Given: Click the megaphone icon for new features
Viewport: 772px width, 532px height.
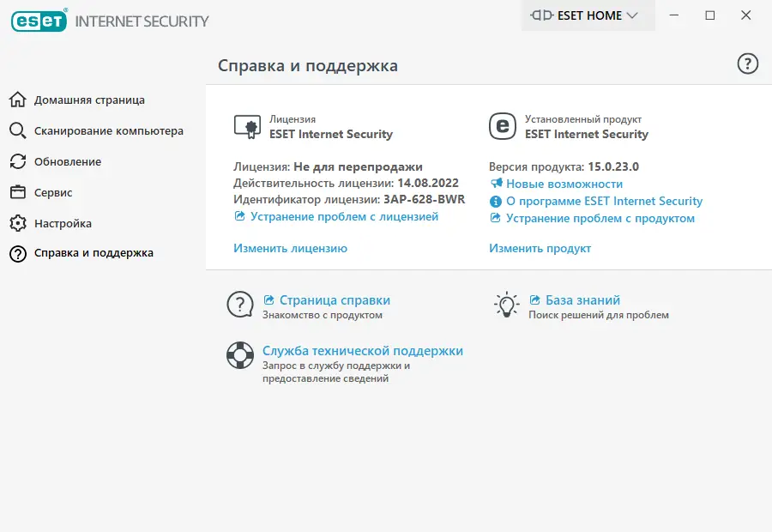Looking at the screenshot, I should point(496,184).
